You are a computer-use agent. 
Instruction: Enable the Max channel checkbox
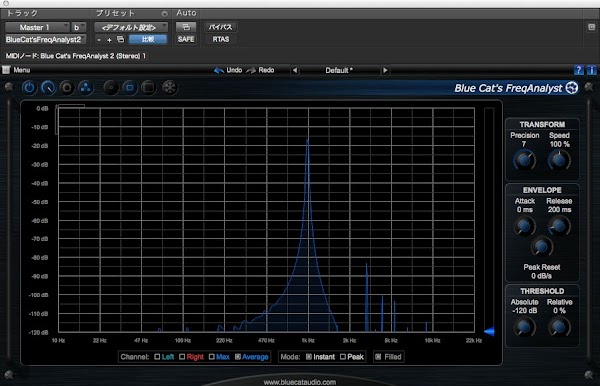212,357
